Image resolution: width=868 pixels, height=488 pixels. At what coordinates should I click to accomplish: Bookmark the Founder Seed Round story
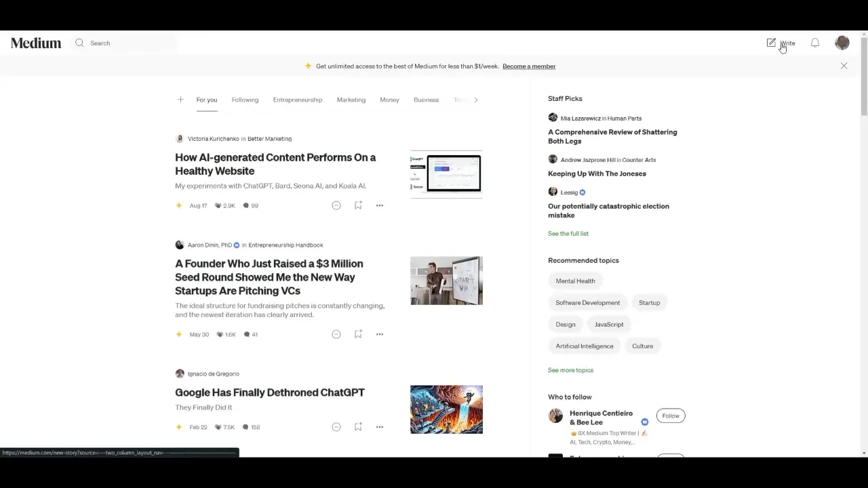click(358, 334)
